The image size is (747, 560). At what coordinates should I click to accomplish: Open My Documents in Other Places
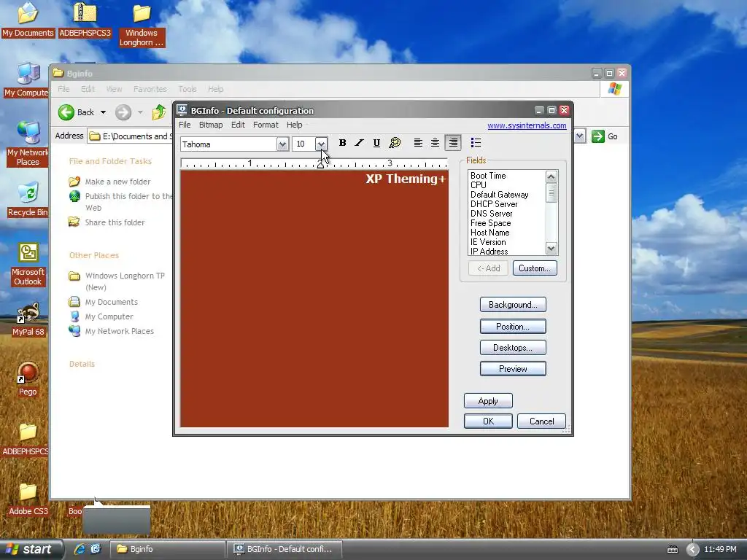click(112, 302)
